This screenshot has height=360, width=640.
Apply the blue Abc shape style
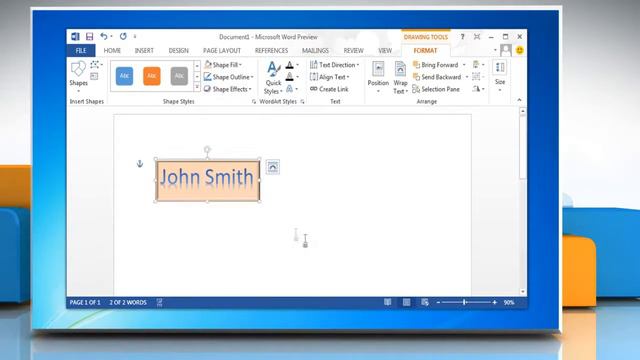click(x=124, y=76)
